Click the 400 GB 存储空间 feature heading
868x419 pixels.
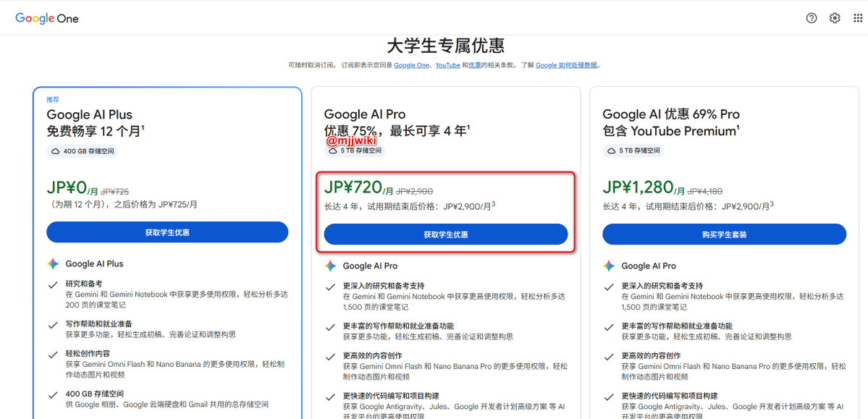point(94,394)
